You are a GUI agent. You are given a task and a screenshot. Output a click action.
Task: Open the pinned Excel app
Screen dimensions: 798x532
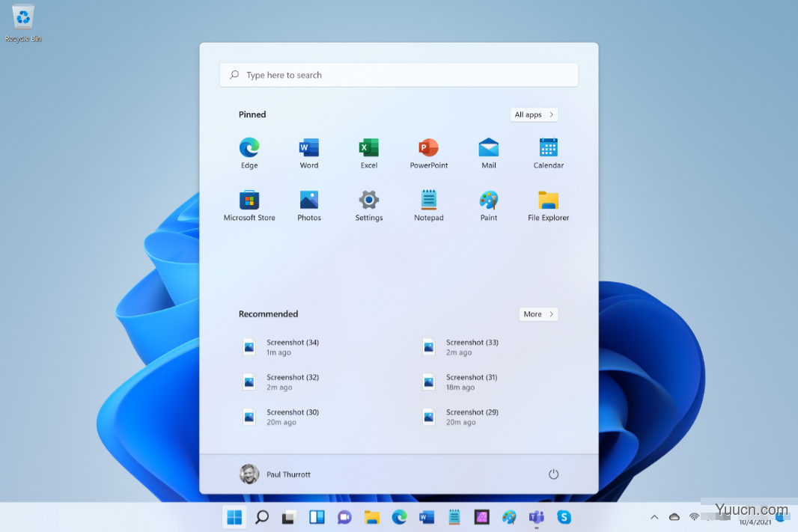369,153
